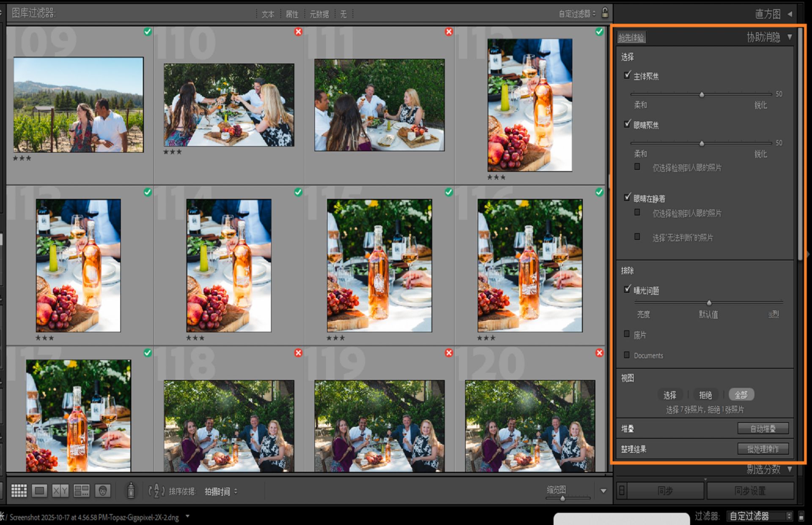Click the 批处理操作 button
The height and width of the screenshot is (525, 812).
(763, 449)
